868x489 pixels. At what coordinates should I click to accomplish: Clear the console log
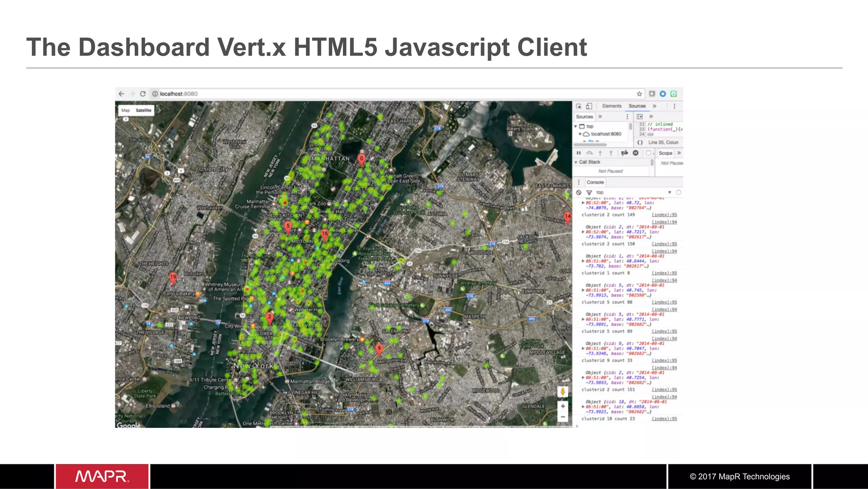point(579,193)
